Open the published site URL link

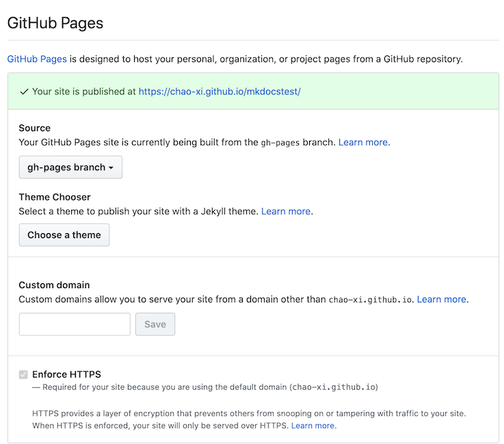point(219,91)
